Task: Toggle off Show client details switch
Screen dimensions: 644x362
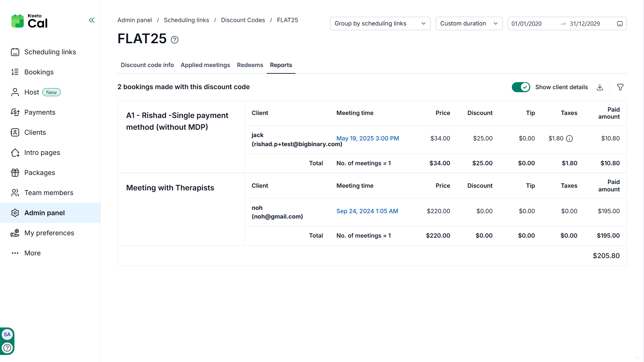Action: (521, 87)
